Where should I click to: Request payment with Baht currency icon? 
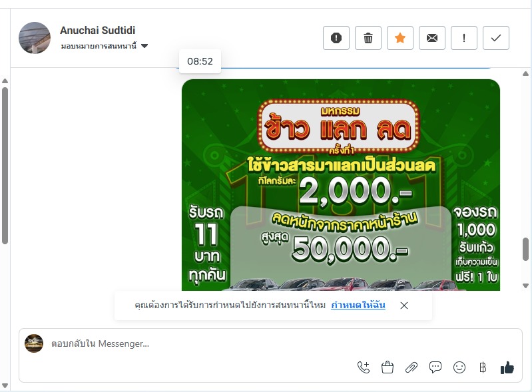[x=483, y=367]
